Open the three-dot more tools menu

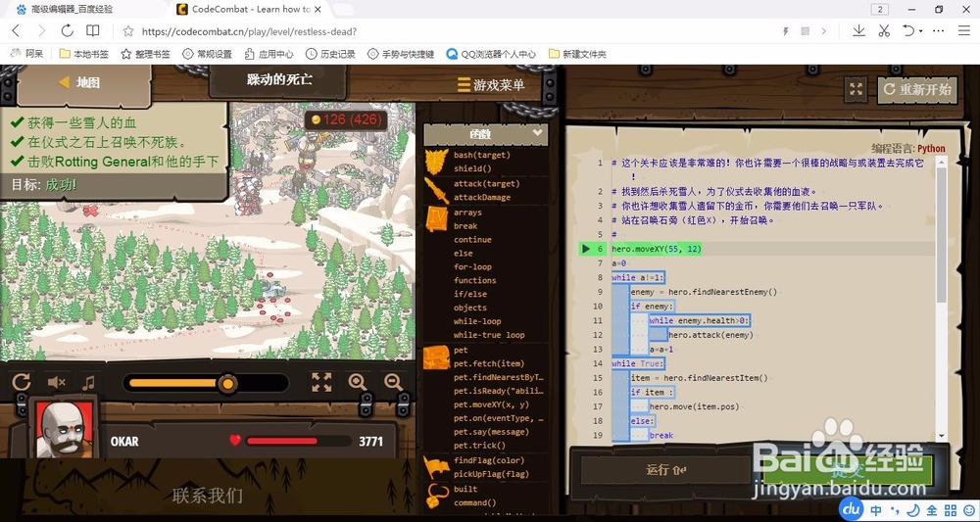(938, 30)
